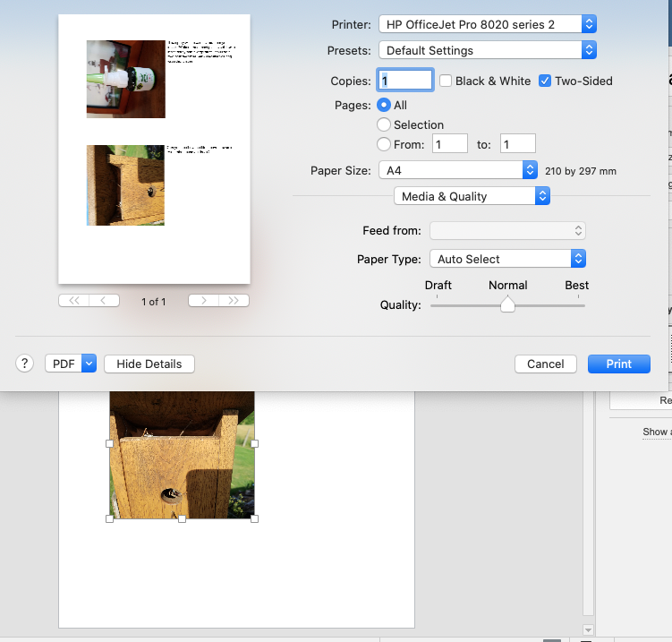This screenshot has height=642, width=672.
Task: Open the Paper Size A4 dropdown
Action: pyautogui.click(x=458, y=170)
